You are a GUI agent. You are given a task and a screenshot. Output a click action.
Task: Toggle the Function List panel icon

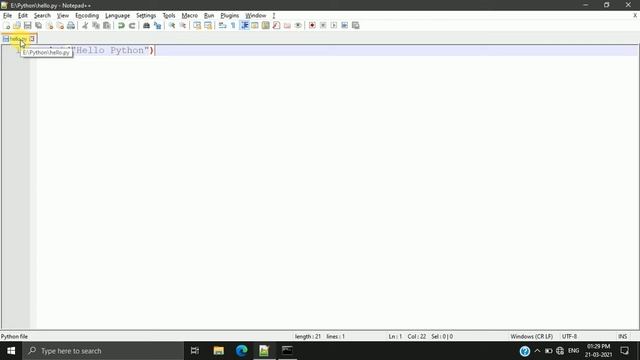pyautogui.click(x=276, y=25)
